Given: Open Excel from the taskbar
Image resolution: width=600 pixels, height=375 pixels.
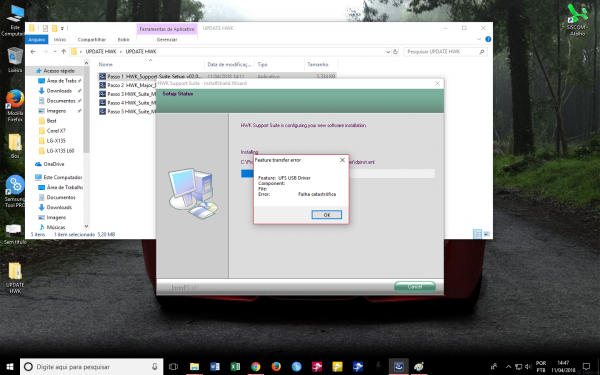Looking at the screenshot, I should point(235,367).
